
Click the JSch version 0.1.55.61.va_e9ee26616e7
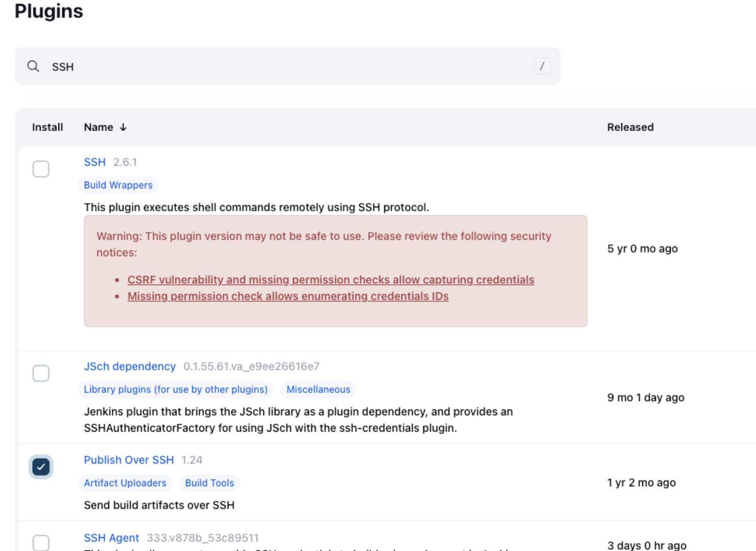click(x=251, y=366)
